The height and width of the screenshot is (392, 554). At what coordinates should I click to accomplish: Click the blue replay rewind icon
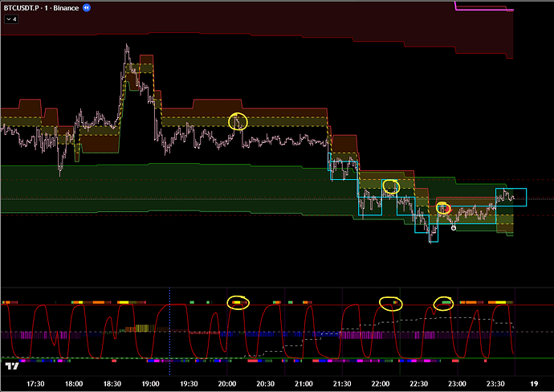click(x=87, y=7)
